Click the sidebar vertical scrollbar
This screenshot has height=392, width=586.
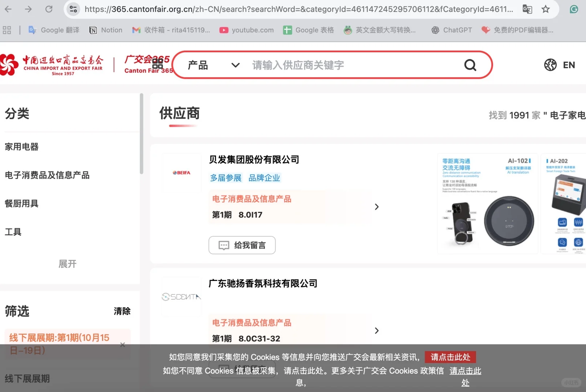point(142,134)
